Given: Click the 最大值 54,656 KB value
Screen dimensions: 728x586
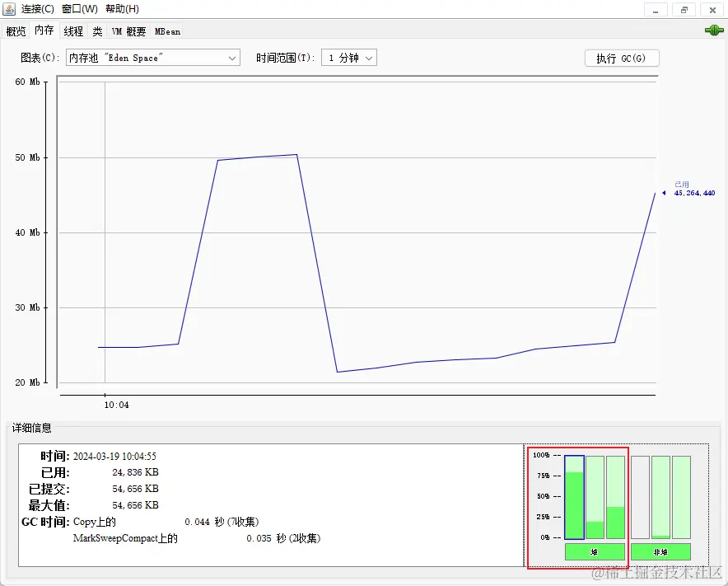Looking at the screenshot, I should [135, 505].
